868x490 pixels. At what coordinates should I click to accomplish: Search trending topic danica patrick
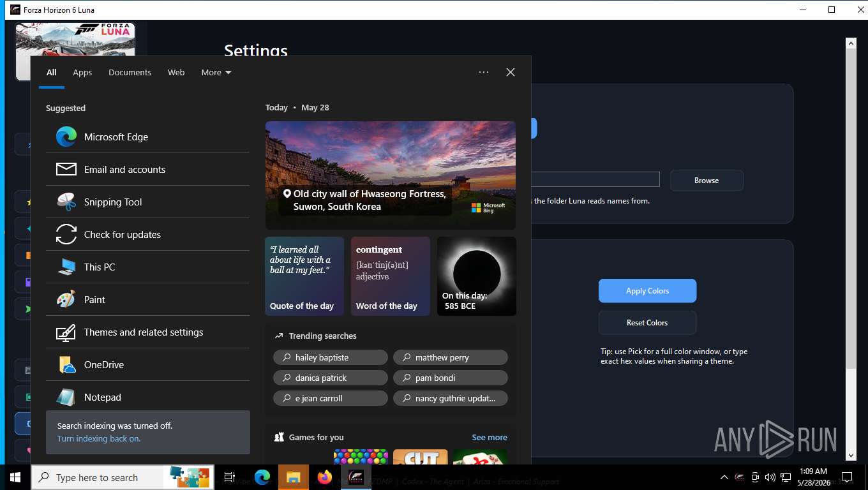(x=331, y=378)
